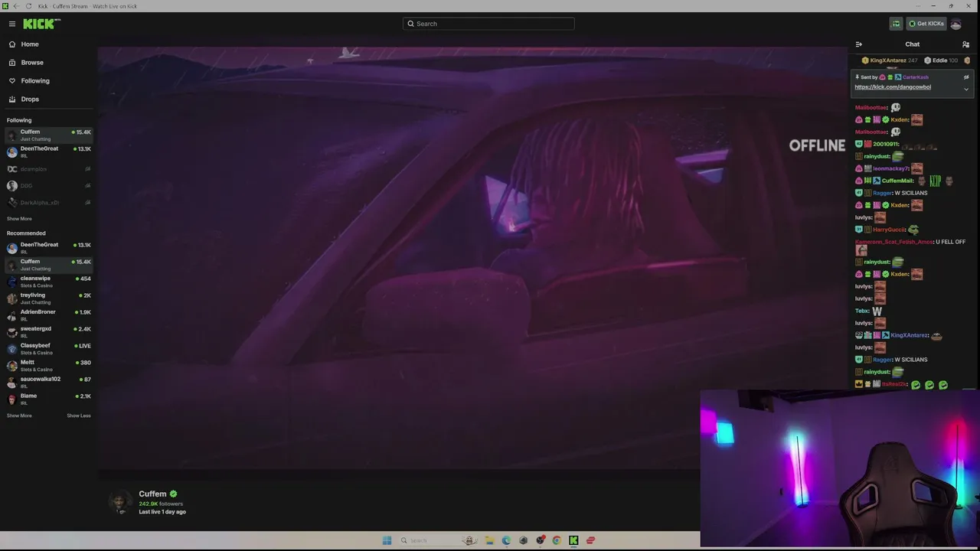Open CuffemMail's chat username
Image resolution: width=980 pixels, height=551 pixels.
[897, 181]
